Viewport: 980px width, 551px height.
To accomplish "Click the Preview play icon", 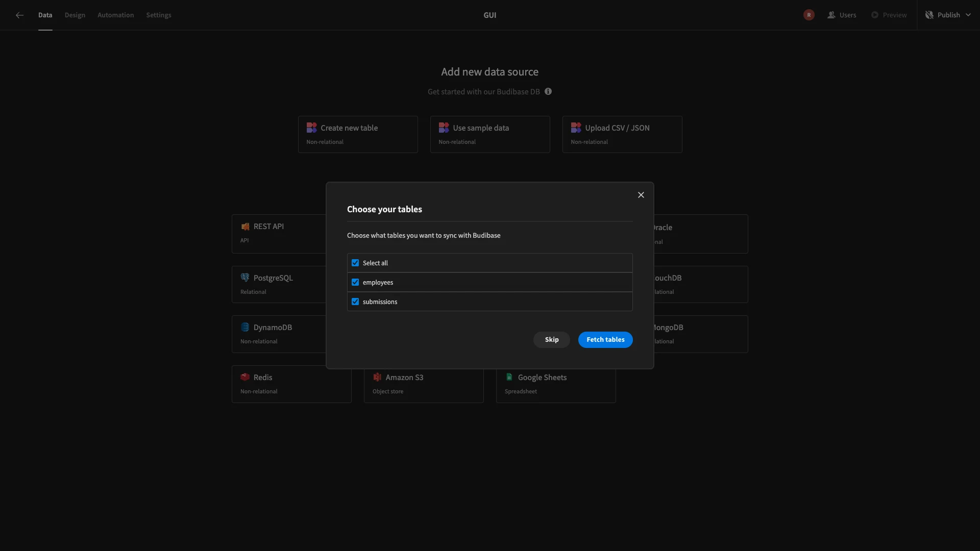I will point(875,15).
